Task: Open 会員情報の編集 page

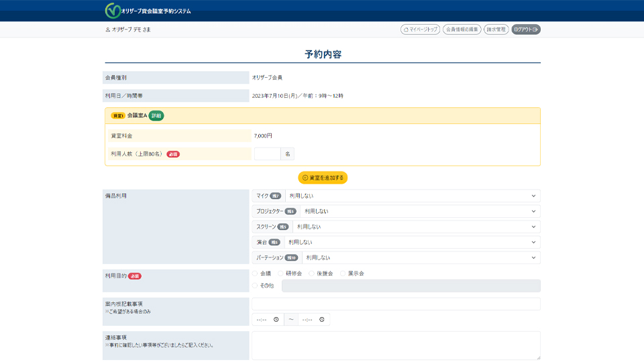Action: [x=462, y=29]
